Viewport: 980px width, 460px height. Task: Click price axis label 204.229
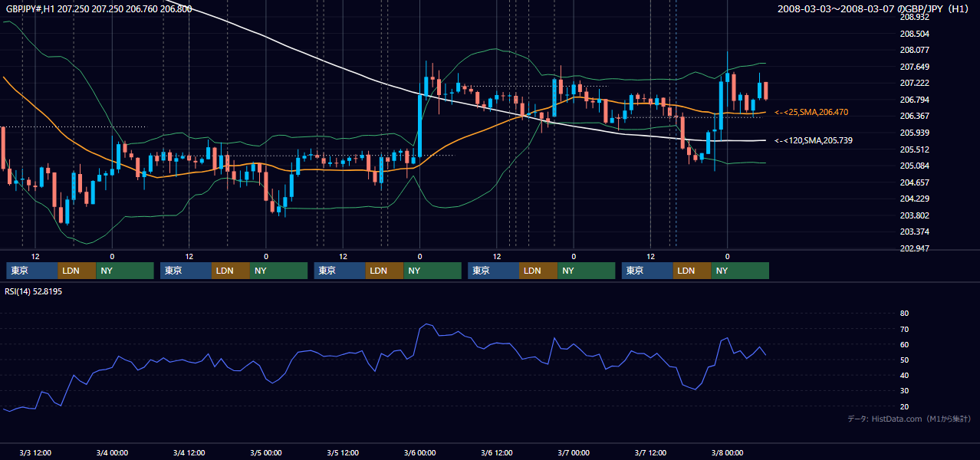click(x=915, y=199)
